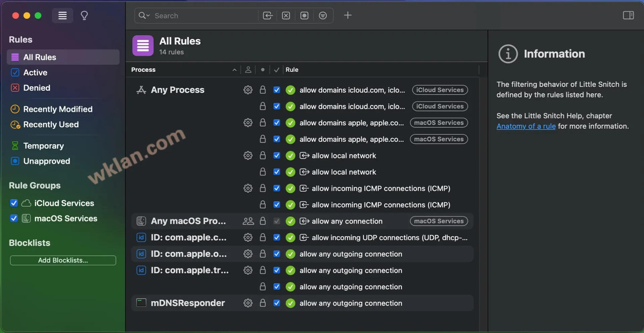This screenshot has height=333, width=644.
Task: Click macOS Services tag on first apple domains rule
Action: 439,123
